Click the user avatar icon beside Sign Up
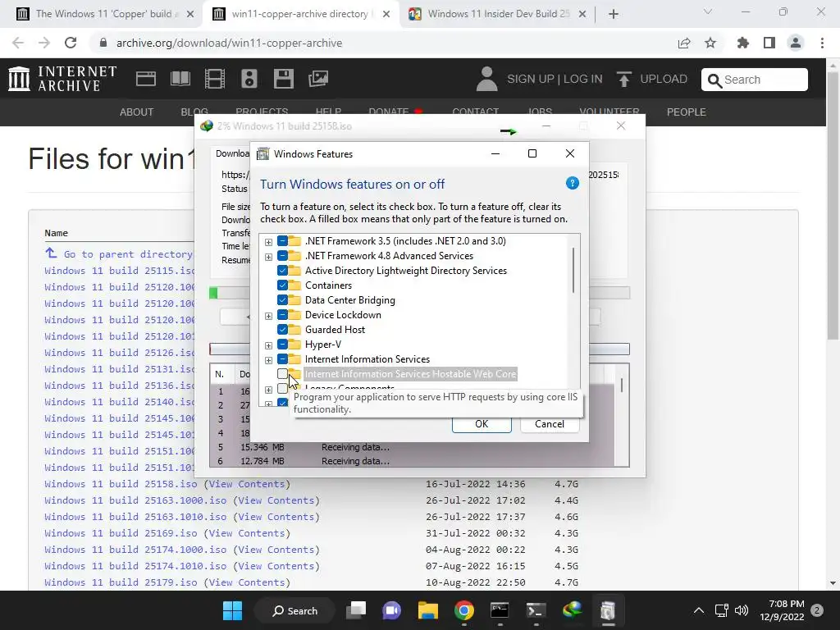 coord(486,79)
